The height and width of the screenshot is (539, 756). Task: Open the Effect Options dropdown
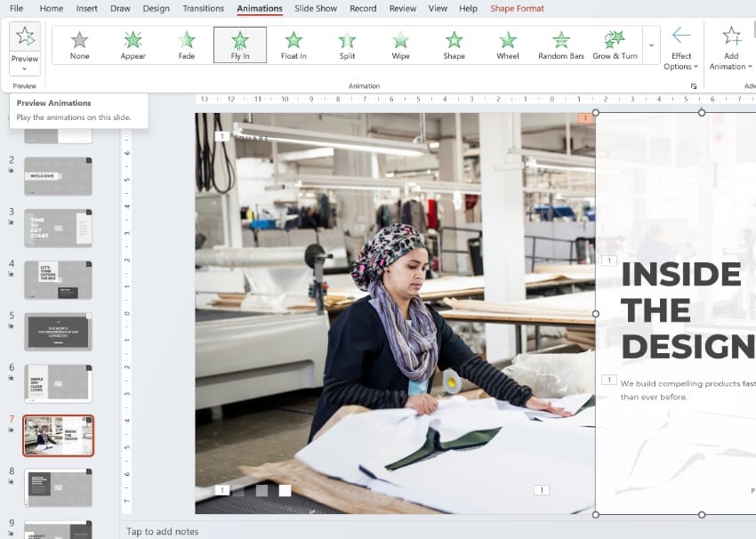click(681, 60)
